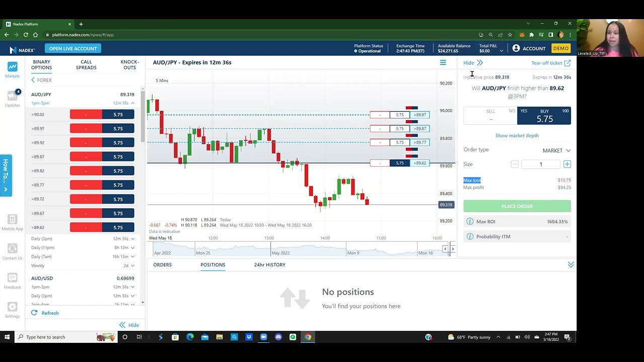644x362 pixels.
Task: Open the Order type MARKET dropdown
Action: point(556,150)
